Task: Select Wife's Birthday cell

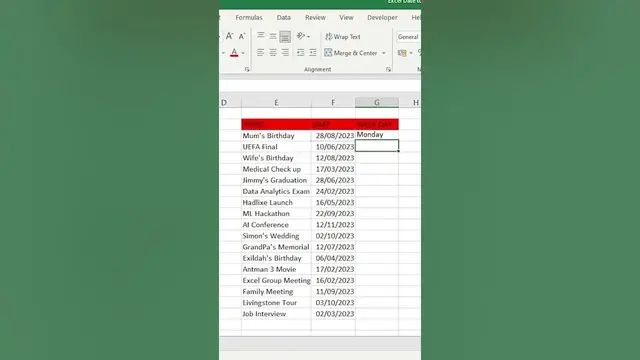Action: pyautogui.click(x=276, y=158)
